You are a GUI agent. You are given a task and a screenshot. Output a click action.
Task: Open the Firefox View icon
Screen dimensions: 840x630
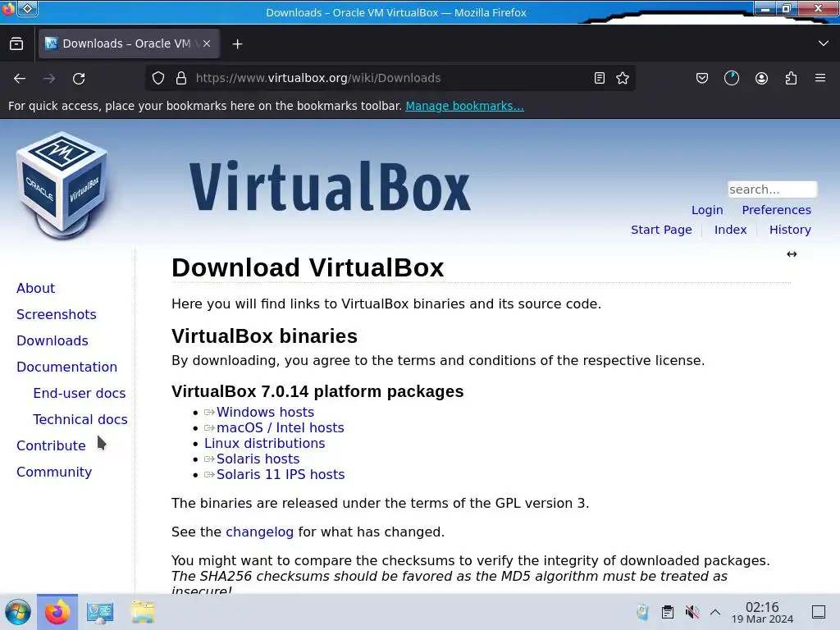(x=16, y=44)
